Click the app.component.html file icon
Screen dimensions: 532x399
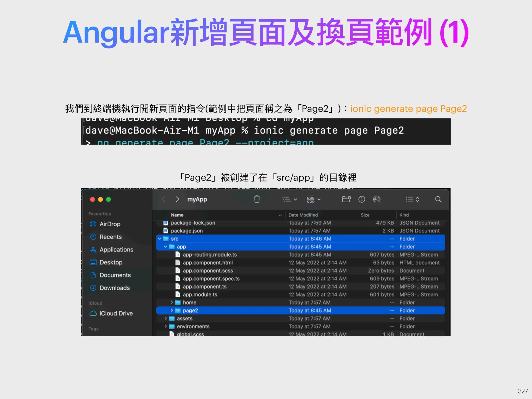pyautogui.click(x=178, y=263)
